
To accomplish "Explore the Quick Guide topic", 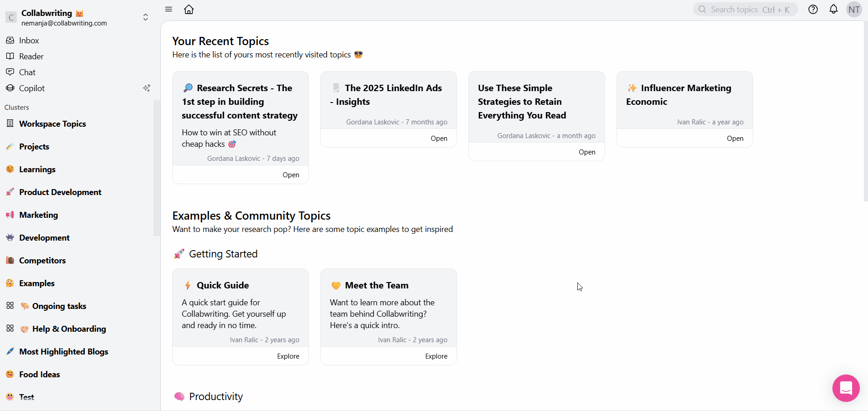I will (x=288, y=356).
